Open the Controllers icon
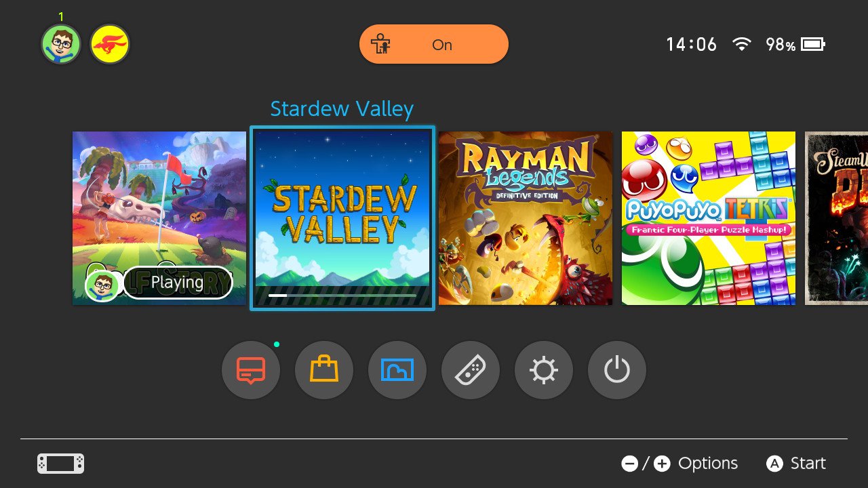 [471, 370]
